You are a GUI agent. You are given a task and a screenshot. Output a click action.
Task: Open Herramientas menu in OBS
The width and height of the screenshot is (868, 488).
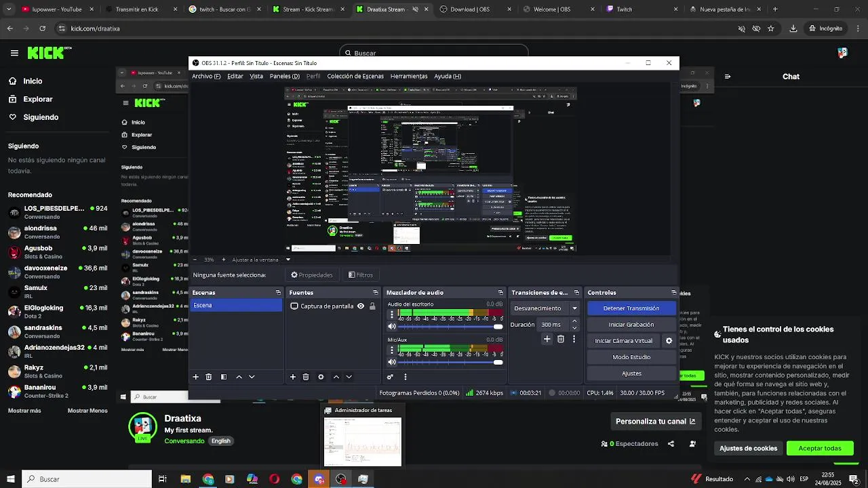coord(409,77)
